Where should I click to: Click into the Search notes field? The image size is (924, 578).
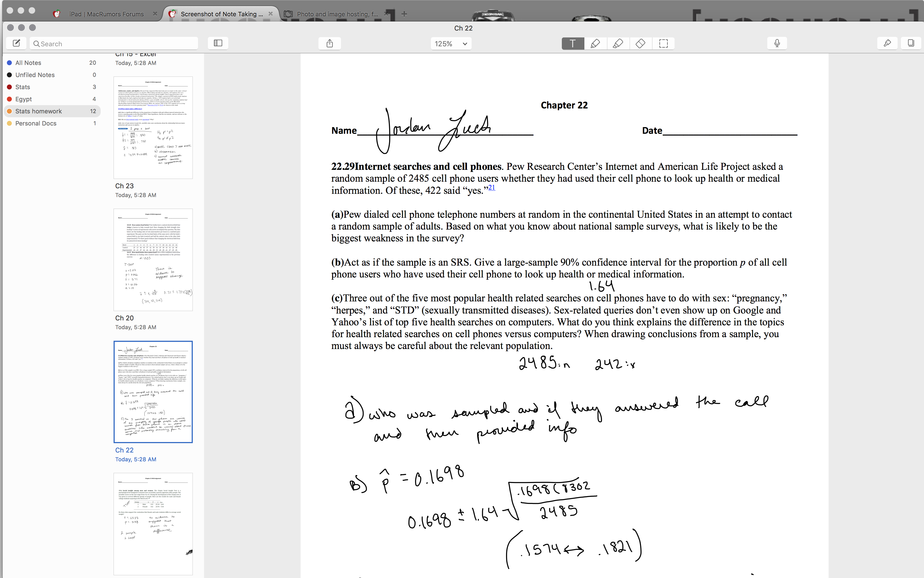click(114, 43)
